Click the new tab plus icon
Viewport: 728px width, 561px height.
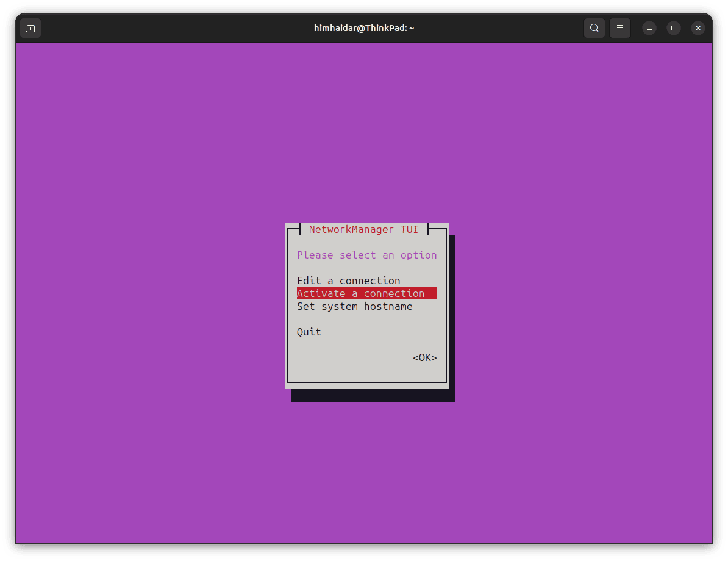point(30,27)
